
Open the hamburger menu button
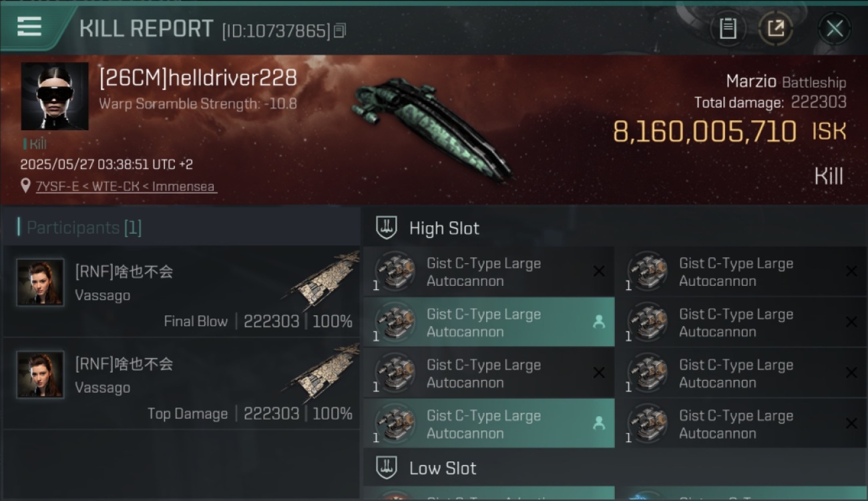(x=29, y=27)
